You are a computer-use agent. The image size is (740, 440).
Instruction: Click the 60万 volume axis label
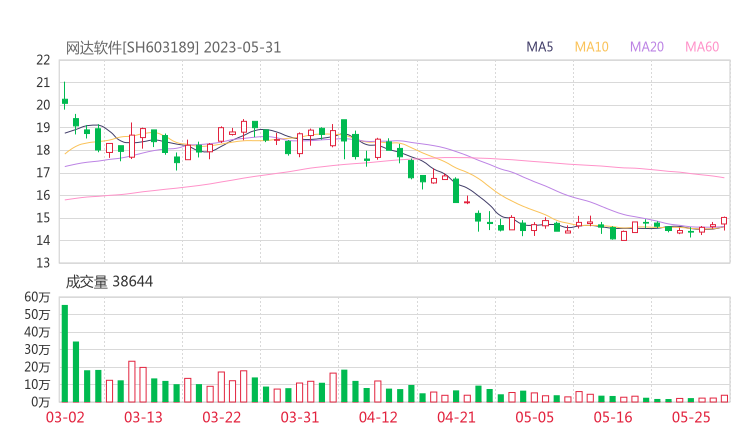point(37,297)
